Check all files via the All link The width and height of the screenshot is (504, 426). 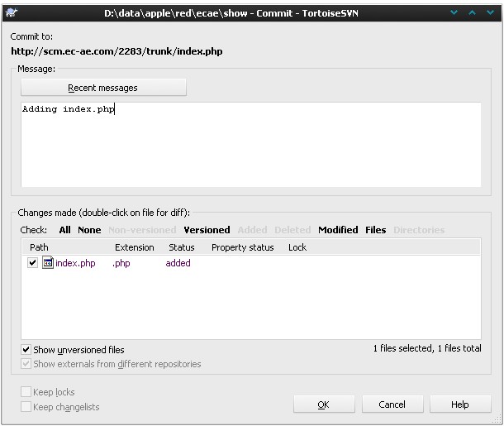coord(64,230)
